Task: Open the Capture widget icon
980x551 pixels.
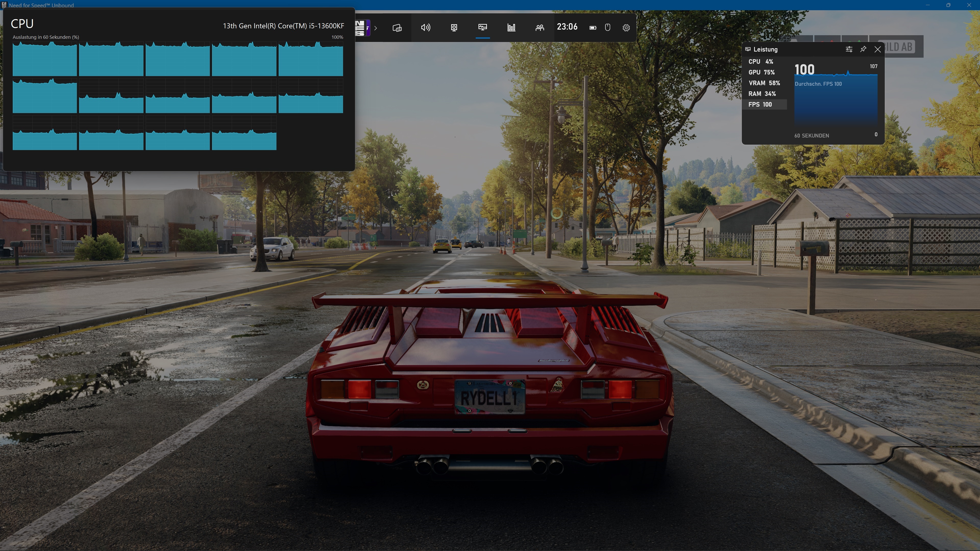Action: 454,28
